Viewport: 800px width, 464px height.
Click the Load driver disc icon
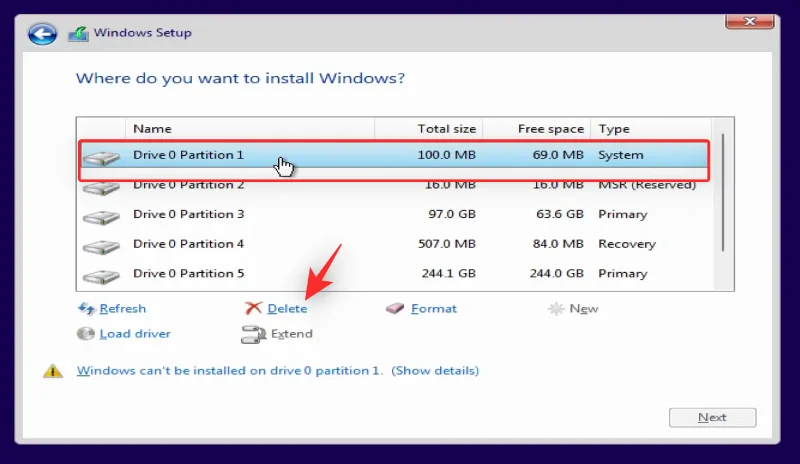[86, 333]
